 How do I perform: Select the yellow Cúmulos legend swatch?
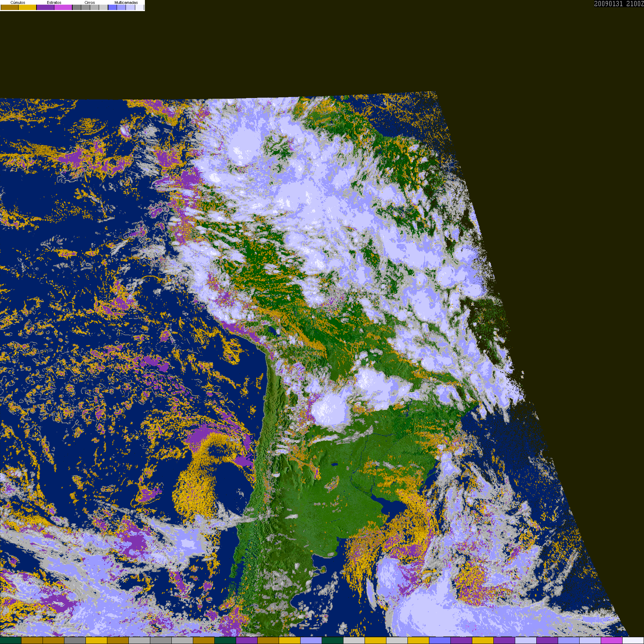tap(28, 7)
